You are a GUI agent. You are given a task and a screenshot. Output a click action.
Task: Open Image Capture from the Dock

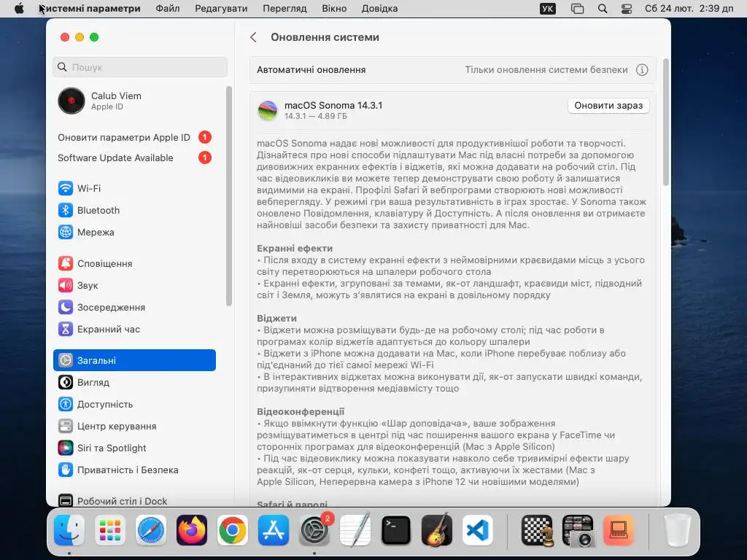[578, 530]
